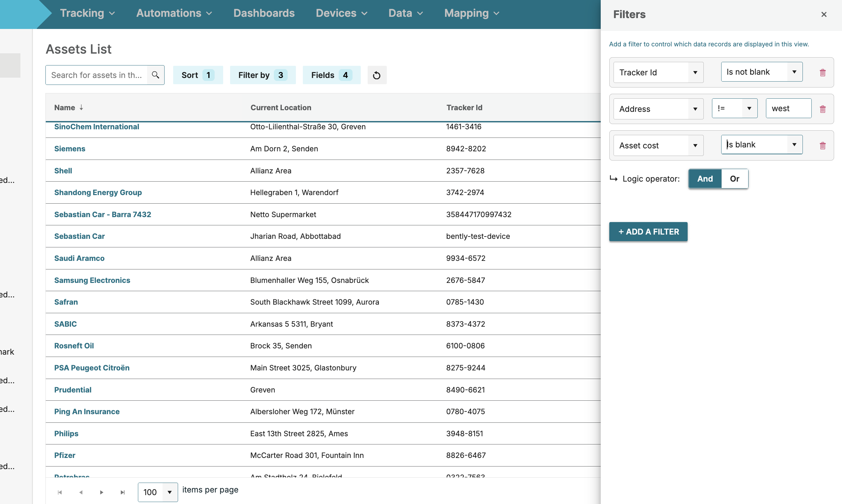Close the Filters panel
The height and width of the screenshot is (504, 842).
click(x=824, y=14)
